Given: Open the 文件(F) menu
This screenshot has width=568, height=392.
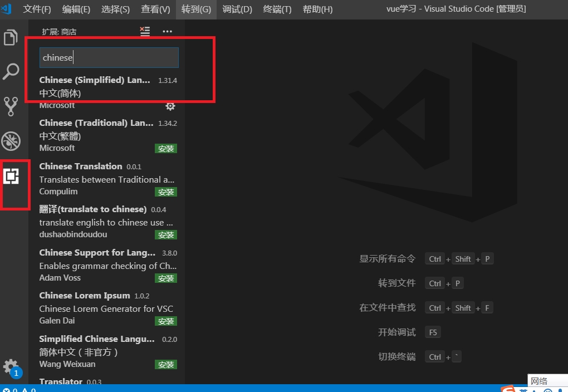Looking at the screenshot, I should pyautogui.click(x=37, y=9).
